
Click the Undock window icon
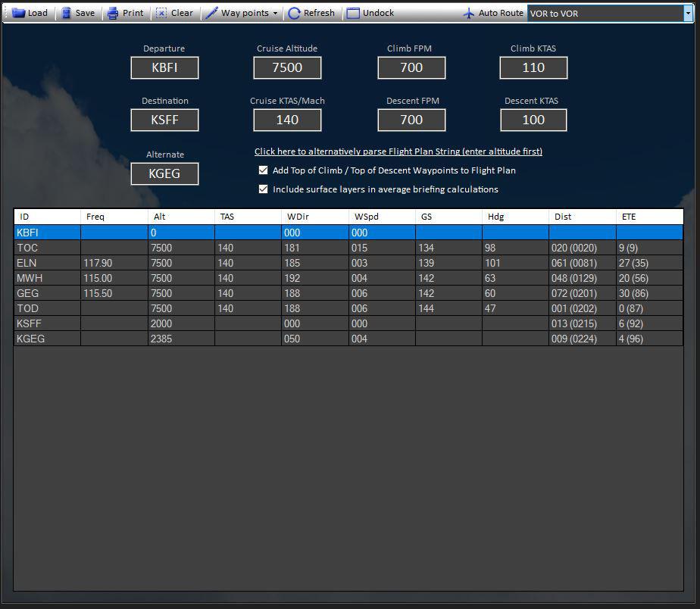coord(353,13)
